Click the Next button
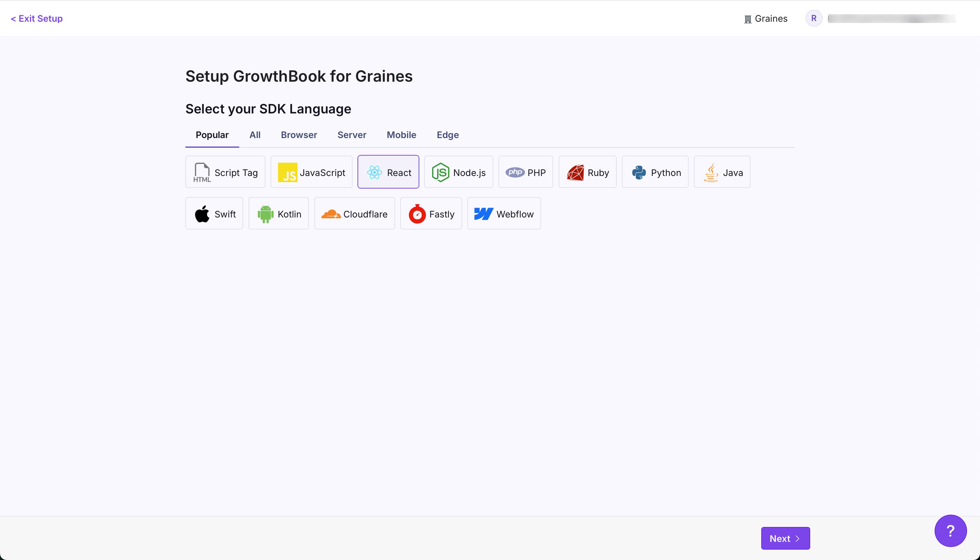The height and width of the screenshot is (560, 980). tap(785, 538)
